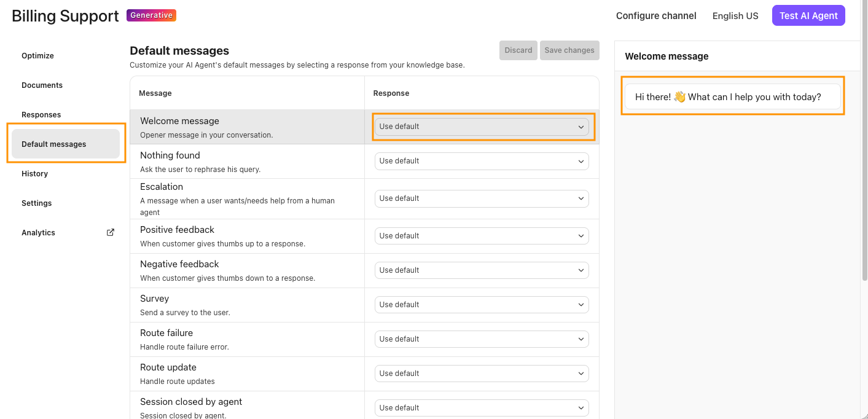Select the Escalation row label
Screen dimensions: 868x419
coord(162,187)
